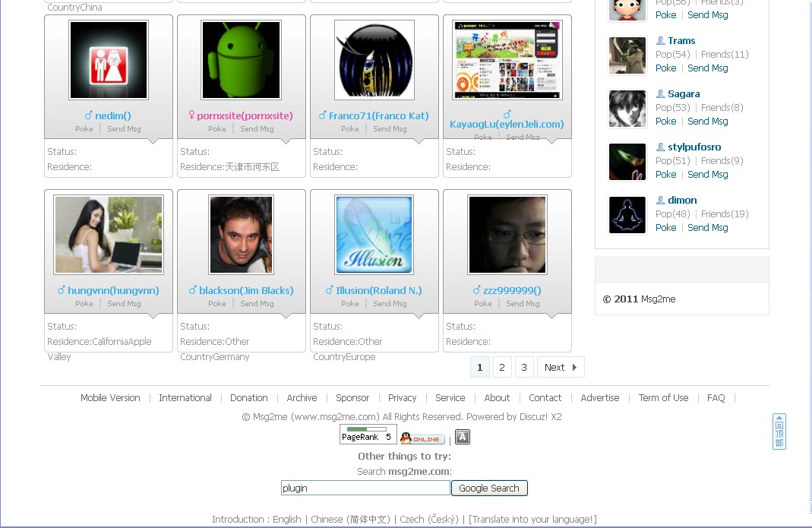The height and width of the screenshot is (528, 812).
Task: Open the Chinese introduction link
Action: click(x=350, y=519)
